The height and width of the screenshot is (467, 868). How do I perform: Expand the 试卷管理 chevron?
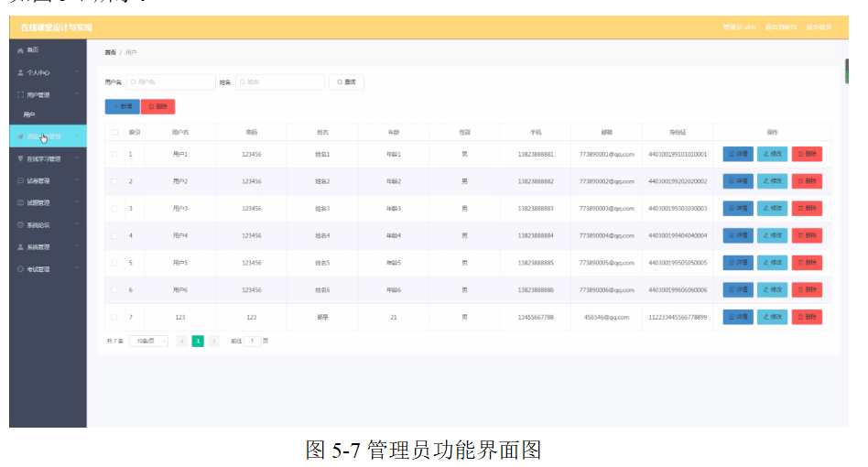tap(77, 181)
